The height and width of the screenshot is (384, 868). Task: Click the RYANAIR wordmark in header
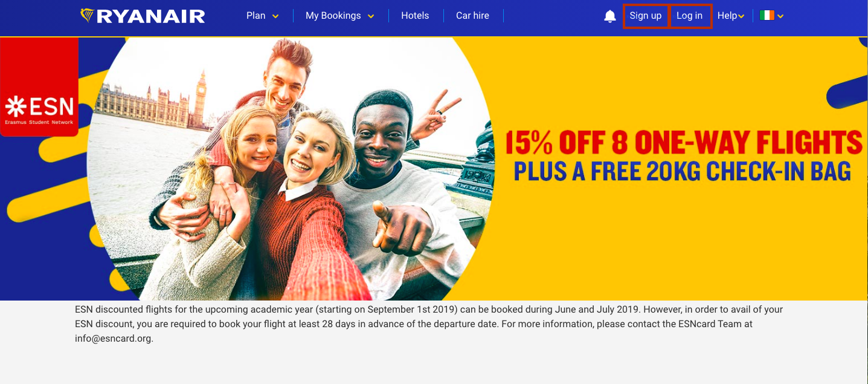[151, 16]
